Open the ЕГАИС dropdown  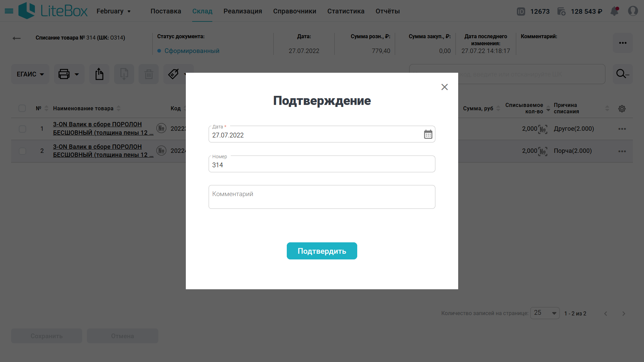pyautogui.click(x=30, y=74)
